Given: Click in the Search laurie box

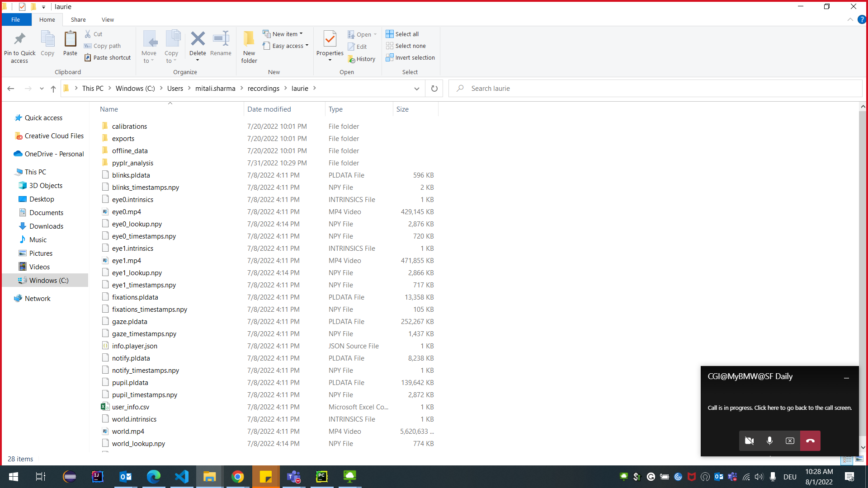Looking at the screenshot, I should tap(656, 89).
